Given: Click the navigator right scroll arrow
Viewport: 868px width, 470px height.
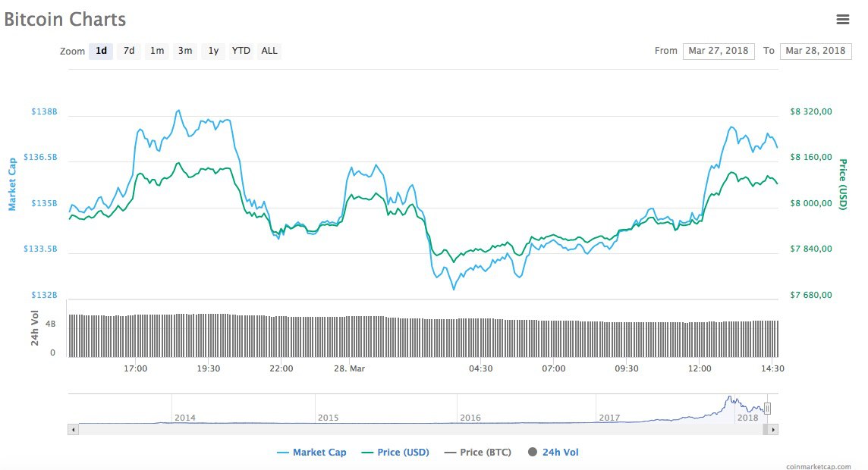Looking at the screenshot, I should (773, 429).
